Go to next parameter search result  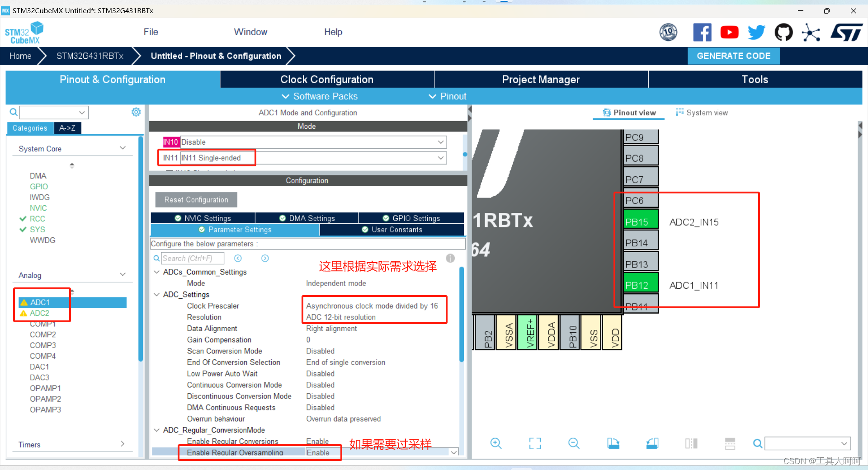point(265,258)
